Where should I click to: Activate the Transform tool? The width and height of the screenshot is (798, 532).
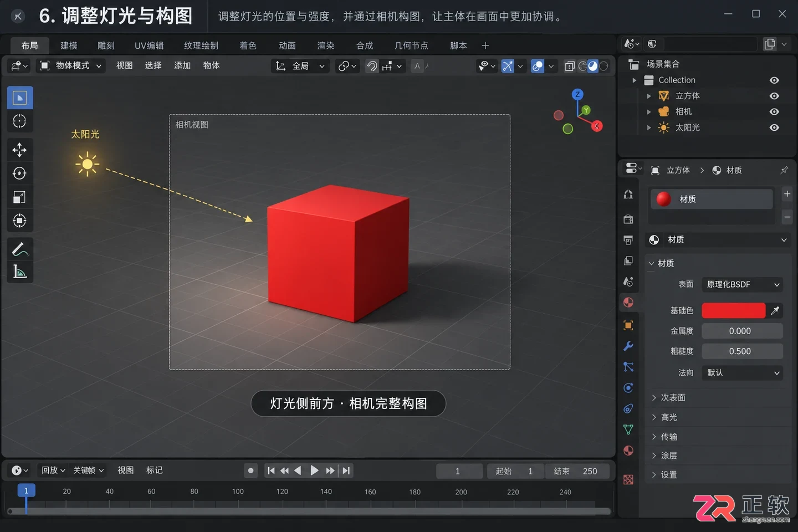pos(20,221)
